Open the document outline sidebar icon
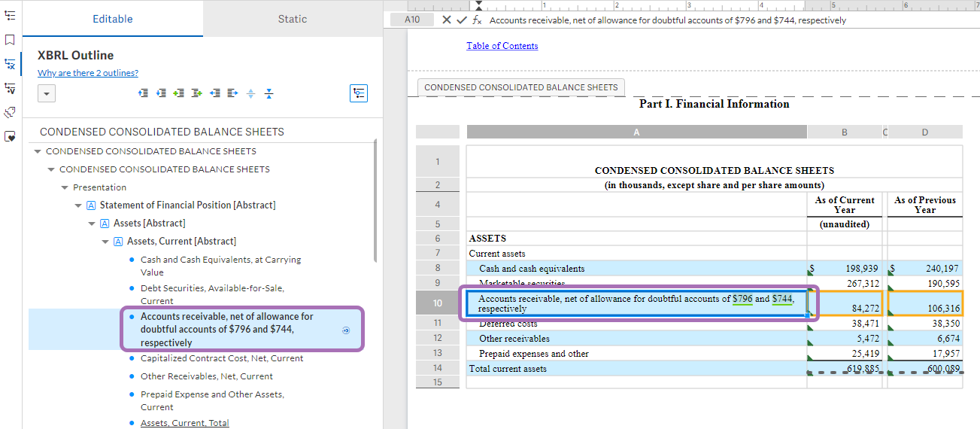The image size is (980, 429). pos(10,15)
